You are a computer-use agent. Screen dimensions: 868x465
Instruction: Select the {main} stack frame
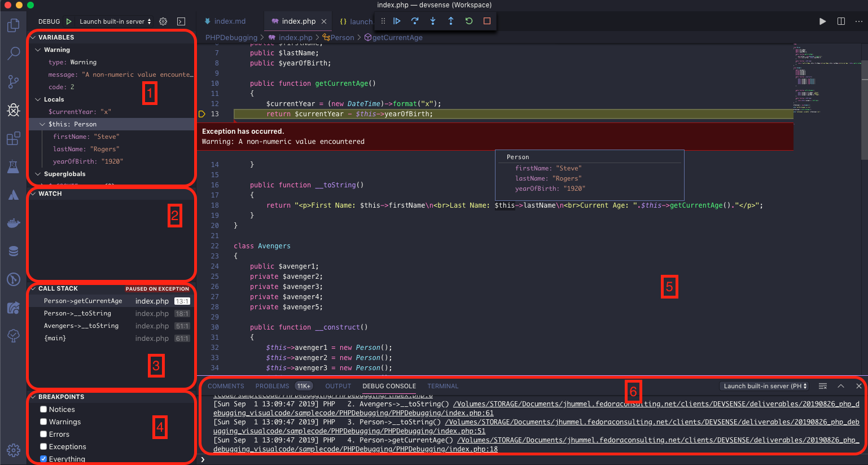(x=112, y=338)
